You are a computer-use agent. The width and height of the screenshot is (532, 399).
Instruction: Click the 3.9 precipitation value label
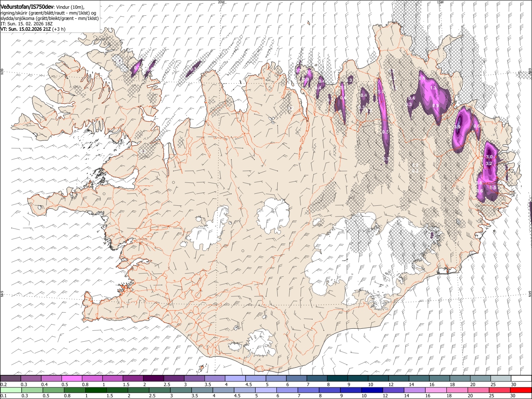(458, 127)
